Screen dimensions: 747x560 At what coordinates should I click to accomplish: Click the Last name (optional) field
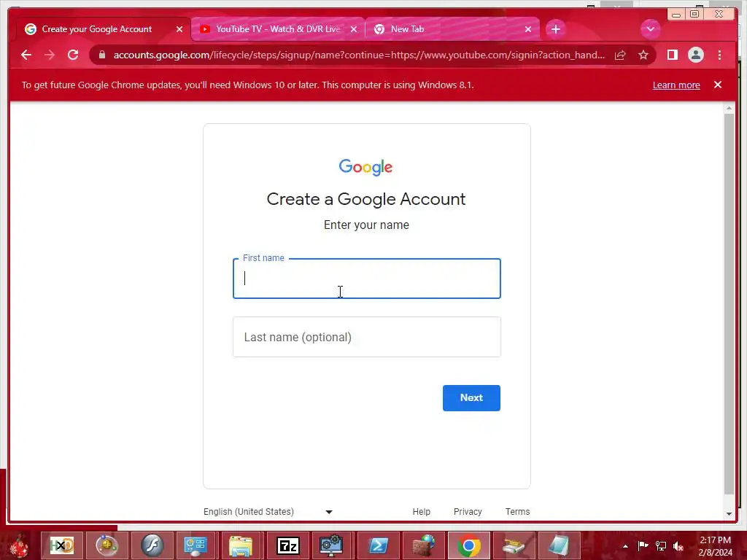click(366, 337)
